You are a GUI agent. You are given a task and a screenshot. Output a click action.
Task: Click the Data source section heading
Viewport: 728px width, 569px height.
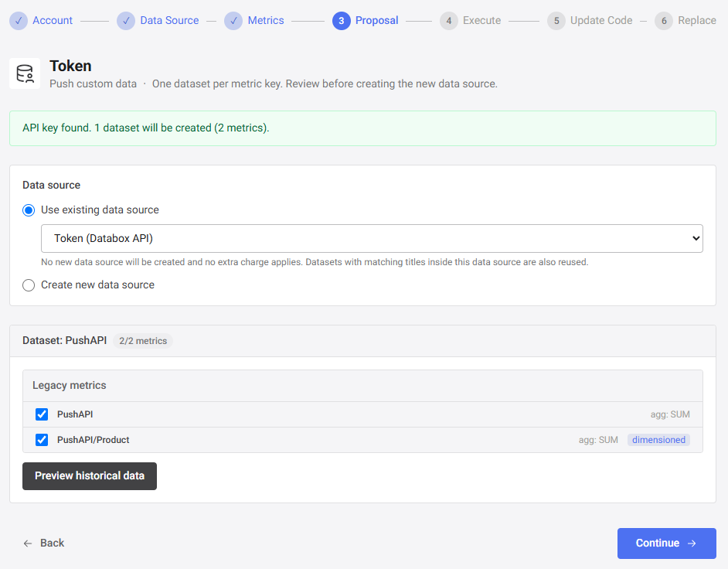click(x=52, y=185)
